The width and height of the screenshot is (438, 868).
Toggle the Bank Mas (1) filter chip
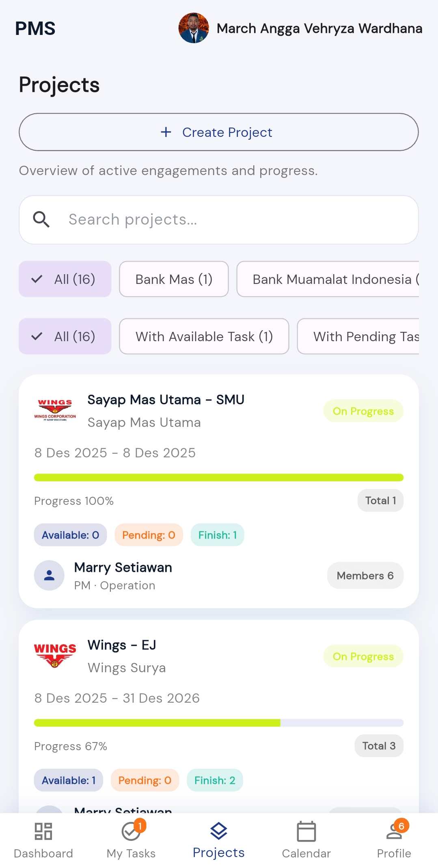[x=174, y=279]
